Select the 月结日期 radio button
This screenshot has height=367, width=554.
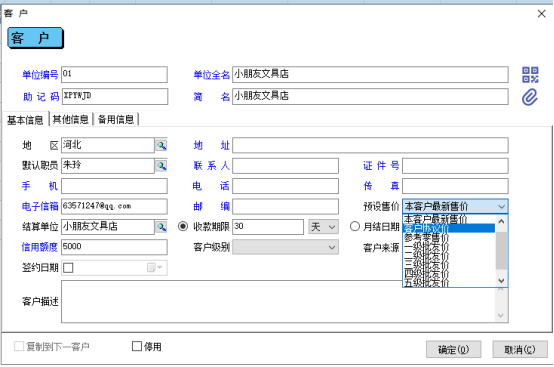pos(355,226)
